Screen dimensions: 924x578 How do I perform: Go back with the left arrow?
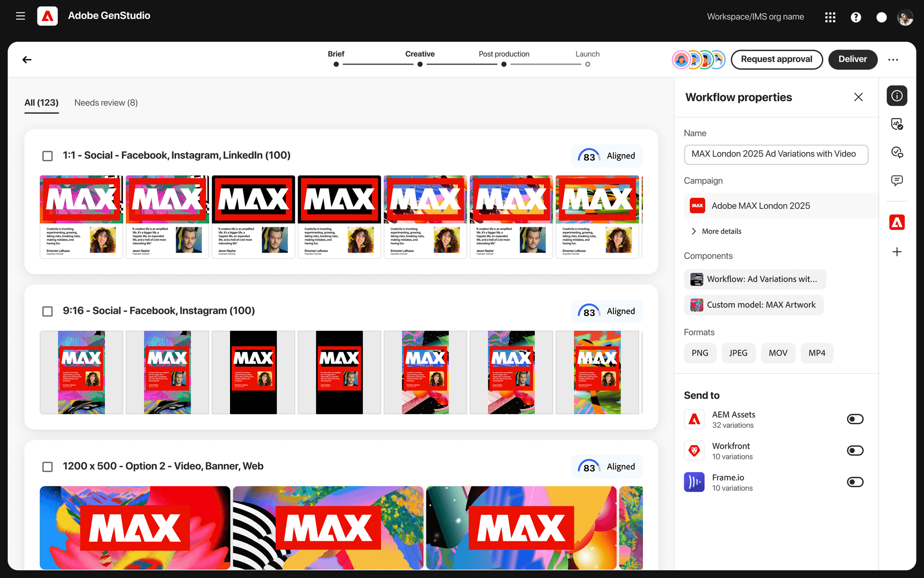pos(27,60)
